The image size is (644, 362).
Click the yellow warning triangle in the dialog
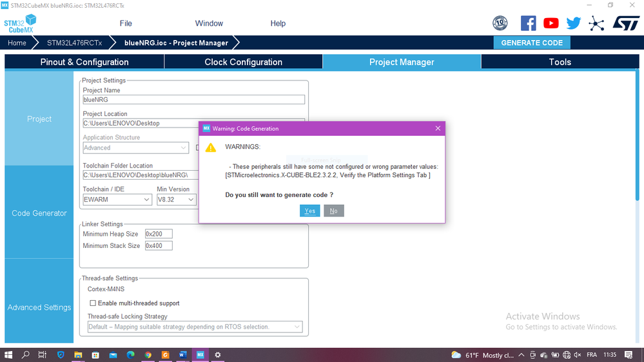[211, 148]
